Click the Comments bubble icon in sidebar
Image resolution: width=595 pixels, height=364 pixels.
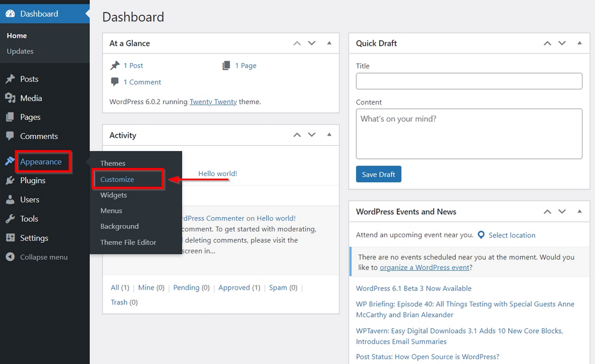10,136
